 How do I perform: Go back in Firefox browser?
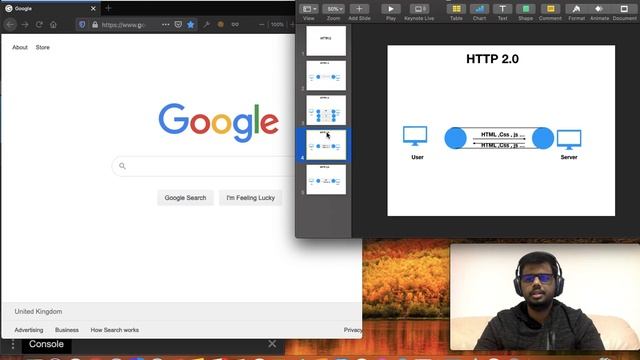click(x=10, y=24)
